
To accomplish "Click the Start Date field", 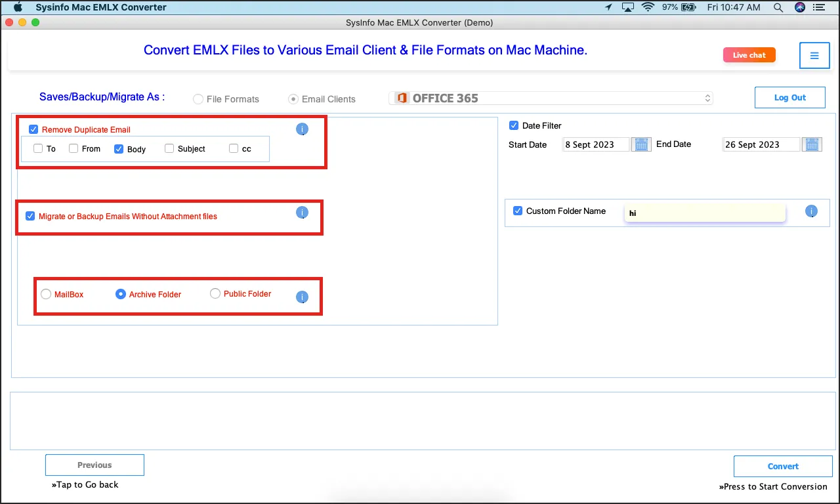I will 597,144.
